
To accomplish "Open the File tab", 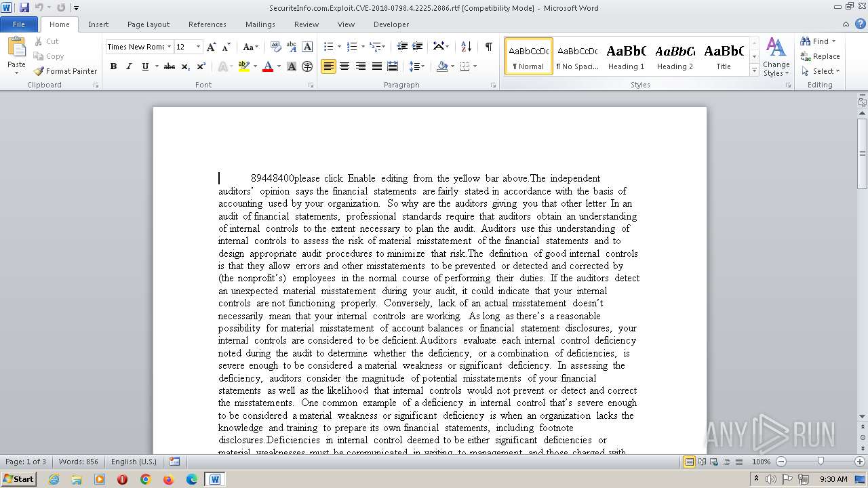I will [x=19, y=24].
